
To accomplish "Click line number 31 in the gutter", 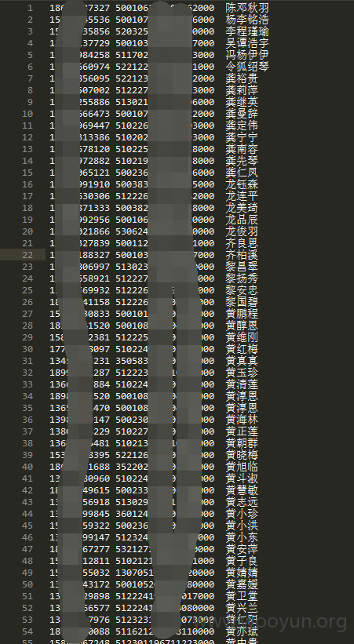I will point(27,361).
